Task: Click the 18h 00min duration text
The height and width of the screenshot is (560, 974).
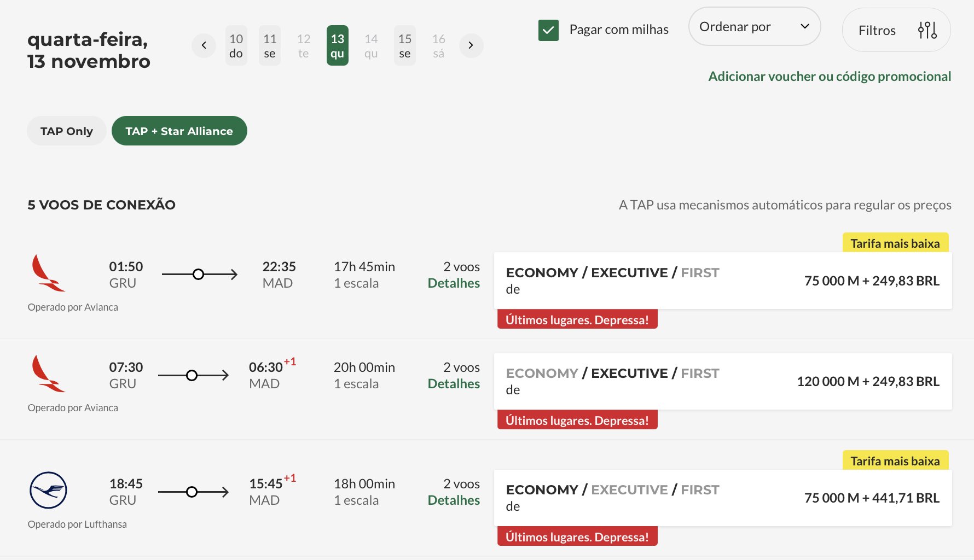Action: (364, 484)
